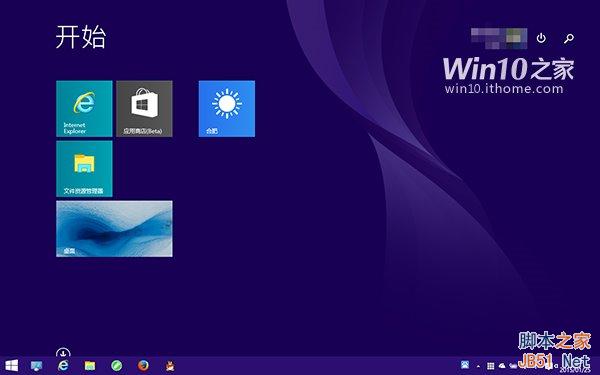Expand the hidden tray icons arrow
Screen dimensions: 600x375
click(478, 367)
